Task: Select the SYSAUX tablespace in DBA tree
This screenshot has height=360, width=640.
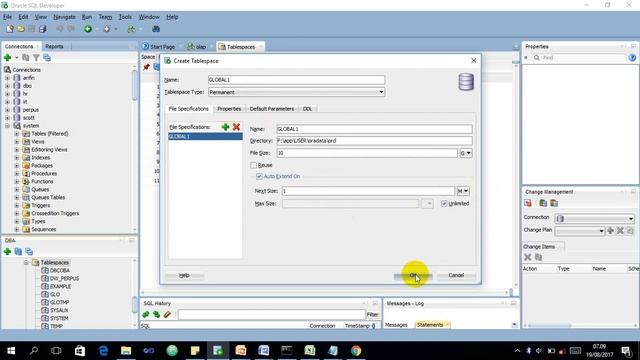Action: [x=59, y=310]
